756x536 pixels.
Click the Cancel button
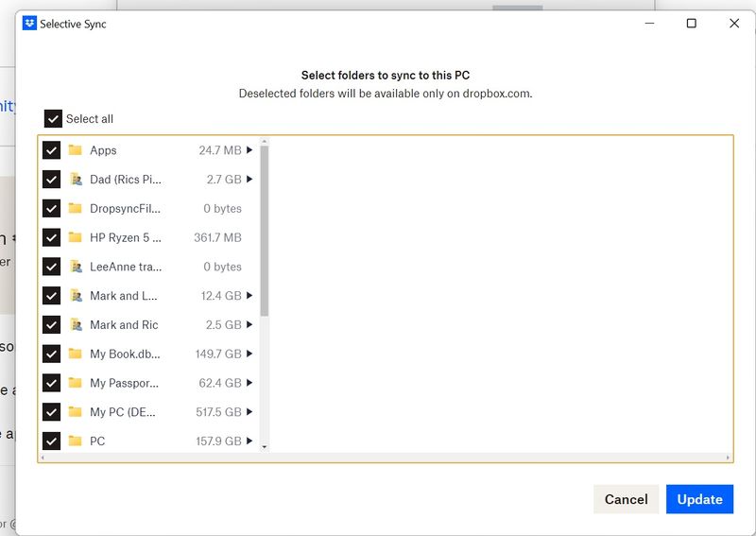(x=626, y=499)
